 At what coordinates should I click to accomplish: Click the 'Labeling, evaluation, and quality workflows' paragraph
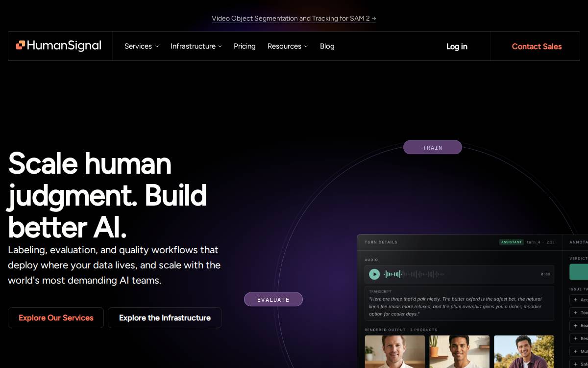point(114,265)
